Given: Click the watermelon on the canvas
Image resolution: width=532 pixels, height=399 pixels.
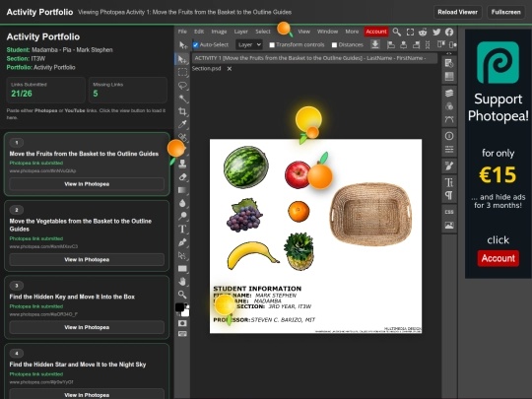Looking at the screenshot, I should [x=246, y=166].
